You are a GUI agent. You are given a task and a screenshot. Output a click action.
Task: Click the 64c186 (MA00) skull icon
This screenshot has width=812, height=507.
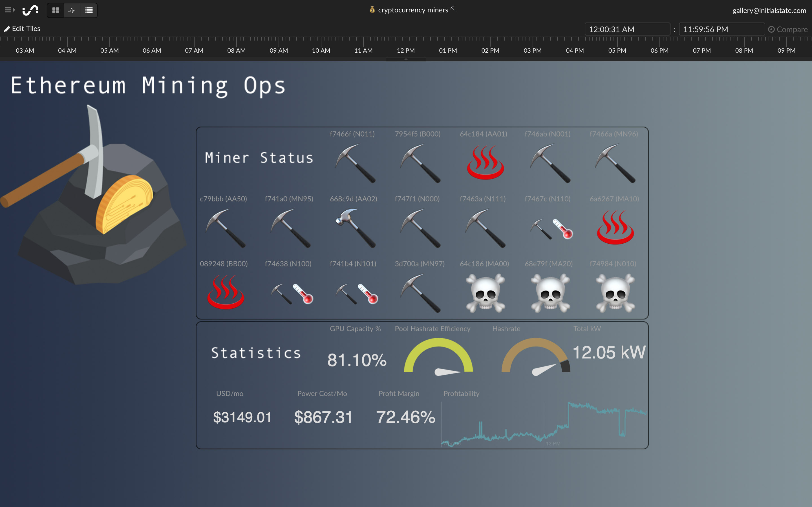(x=485, y=293)
